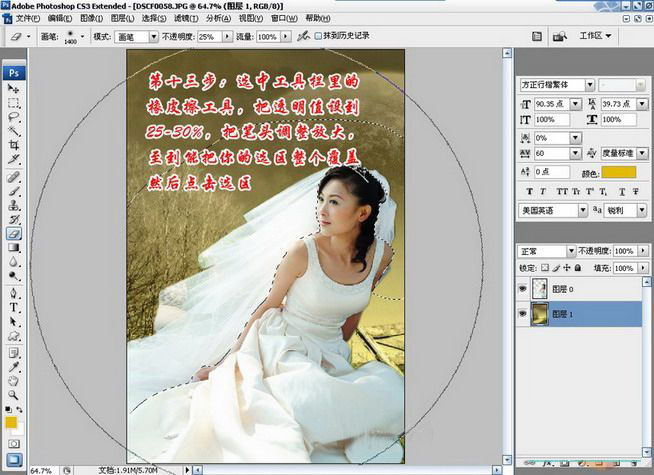Viewport: 654px width, 475px height.
Task: Click the 工作区 workspace button
Action: pos(597,36)
